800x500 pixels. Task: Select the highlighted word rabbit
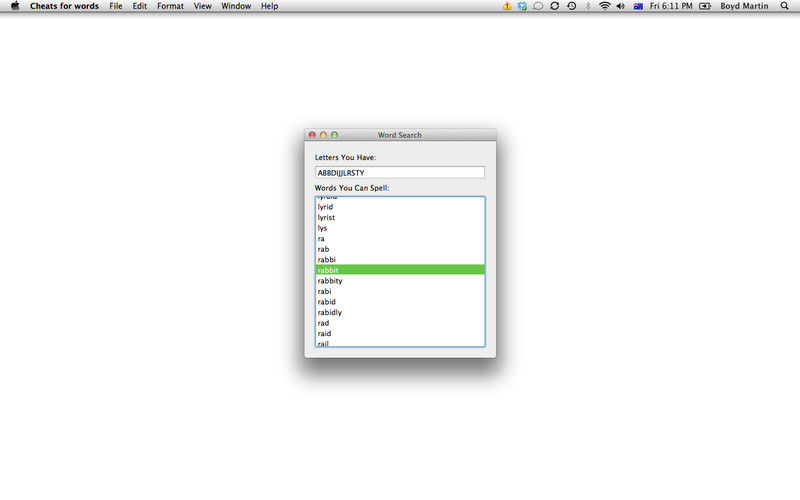pos(399,270)
